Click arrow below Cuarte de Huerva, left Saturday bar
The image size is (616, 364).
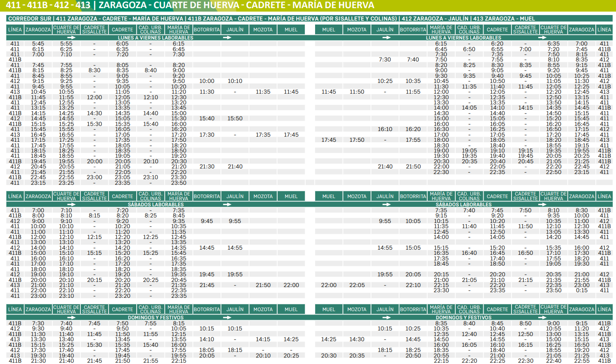71,205
